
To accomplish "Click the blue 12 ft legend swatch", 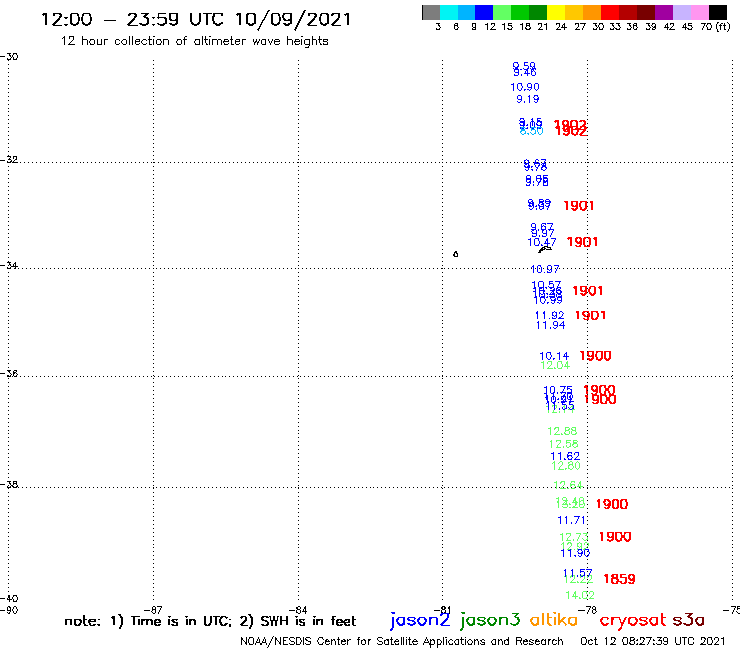I will pos(484,12).
